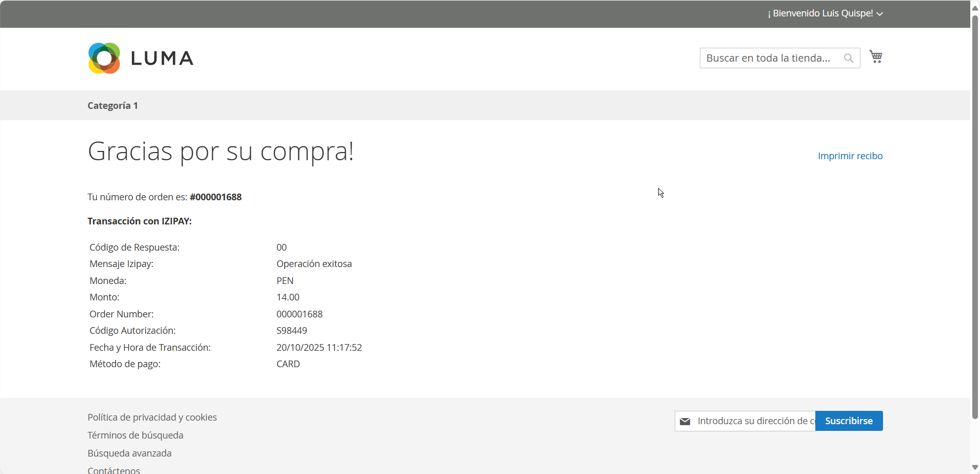Viewport: 980px width, 474px height.
Task: Go to Términos de búsqueda
Action: click(x=135, y=435)
